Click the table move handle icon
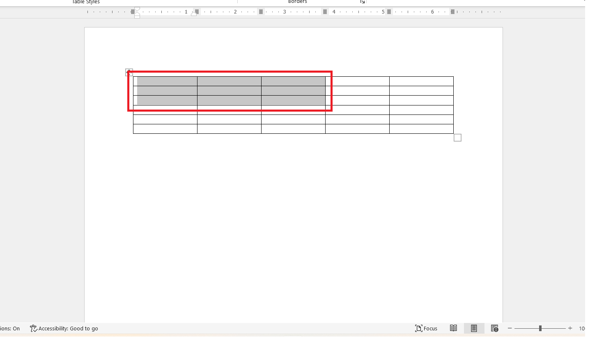The width and height of the screenshot is (597, 364). 129,72
